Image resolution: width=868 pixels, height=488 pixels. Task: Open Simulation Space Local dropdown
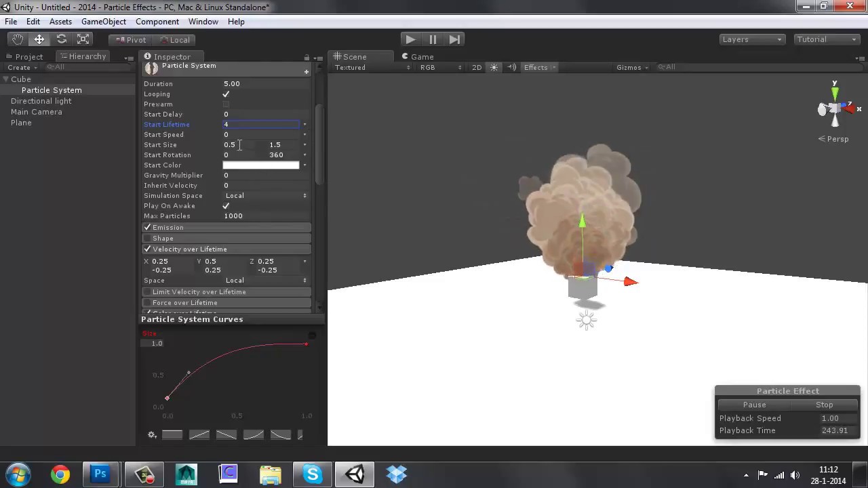265,196
